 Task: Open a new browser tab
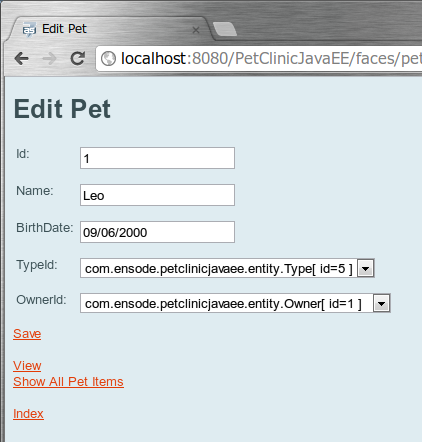[x=225, y=29]
